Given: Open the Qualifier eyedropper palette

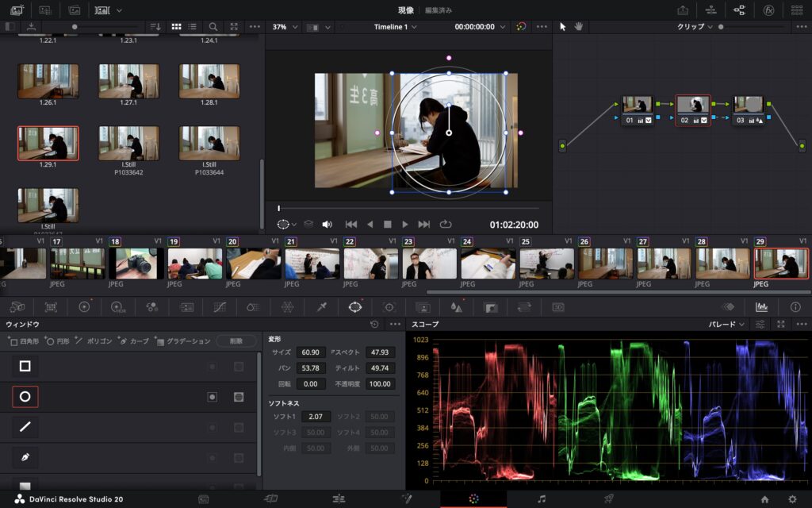Looking at the screenshot, I should pos(322,306).
